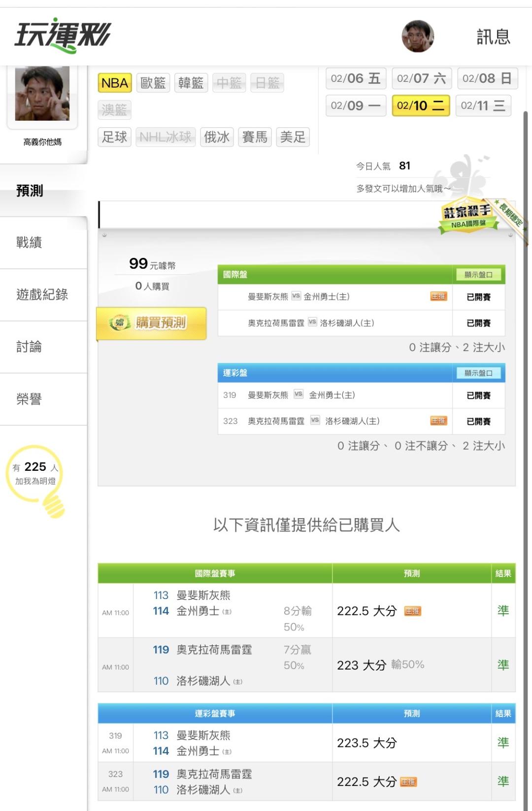Select the 賽馬 category tab
532x811 pixels.
(255, 137)
